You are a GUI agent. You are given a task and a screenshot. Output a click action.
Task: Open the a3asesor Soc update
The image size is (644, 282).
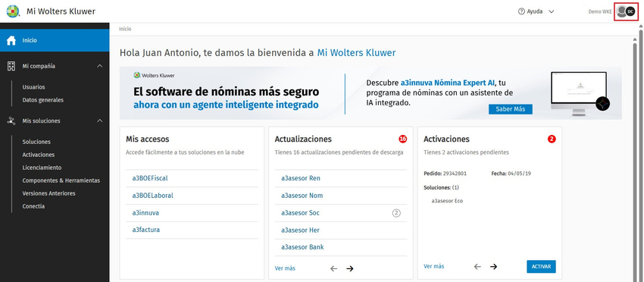click(x=300, y=213)
